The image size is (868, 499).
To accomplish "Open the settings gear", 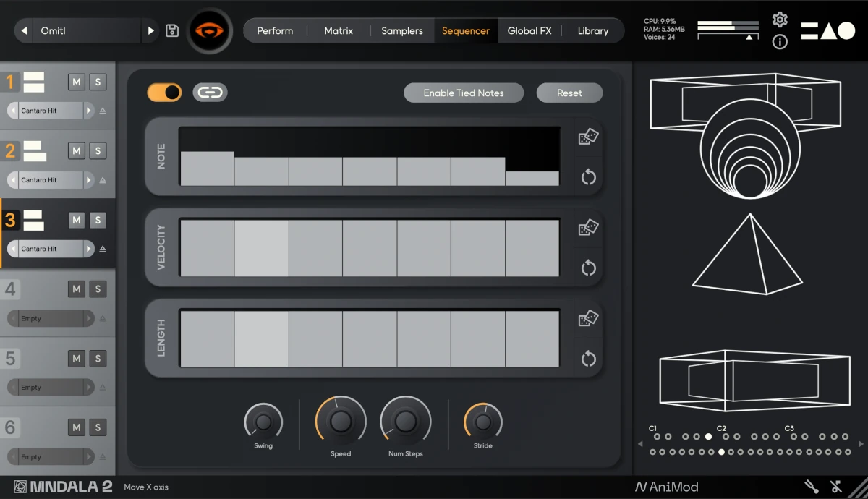I will pyautogui.click(x=780, y=20).
